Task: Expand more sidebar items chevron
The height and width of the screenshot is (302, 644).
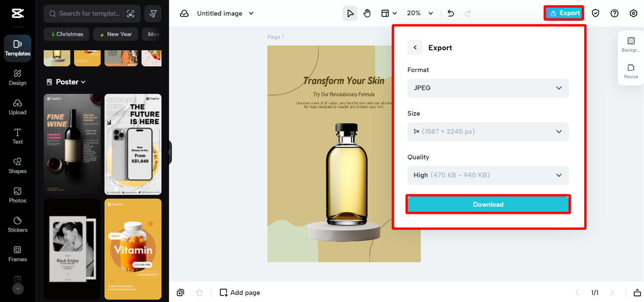Action: (x=18, y=289)
